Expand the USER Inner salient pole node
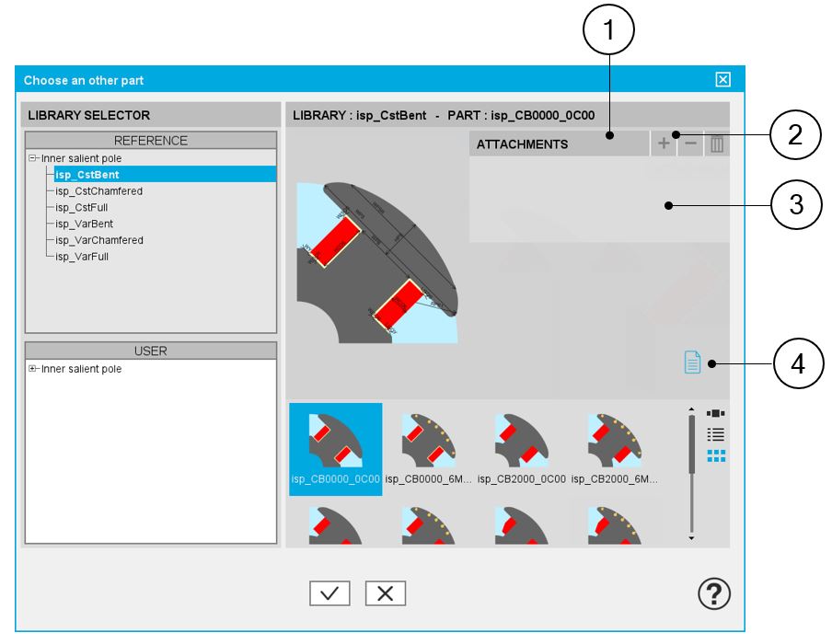The image size is (832, 644). [x=33, y=369]
